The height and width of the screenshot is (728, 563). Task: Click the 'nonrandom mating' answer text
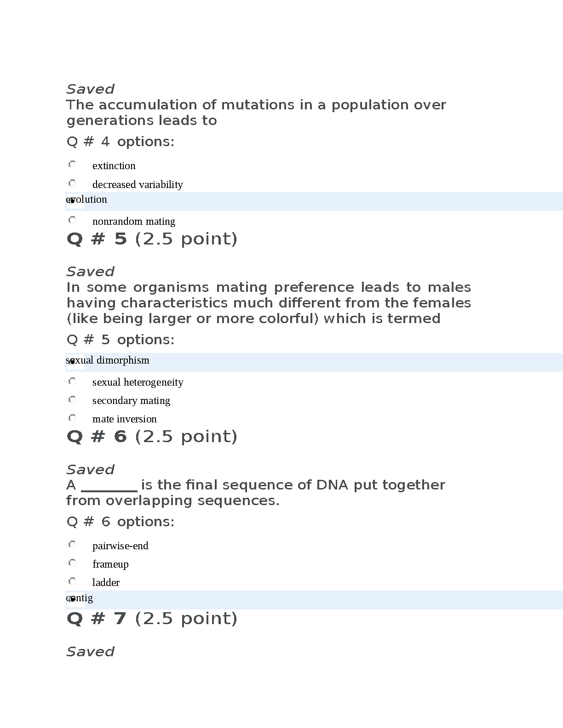(133, 222)
